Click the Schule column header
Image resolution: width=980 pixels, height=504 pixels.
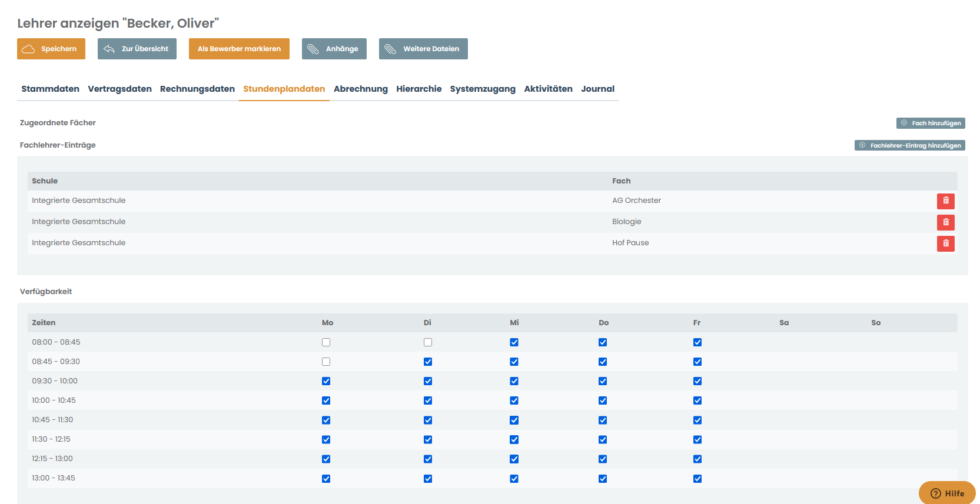tap(45, 181)
